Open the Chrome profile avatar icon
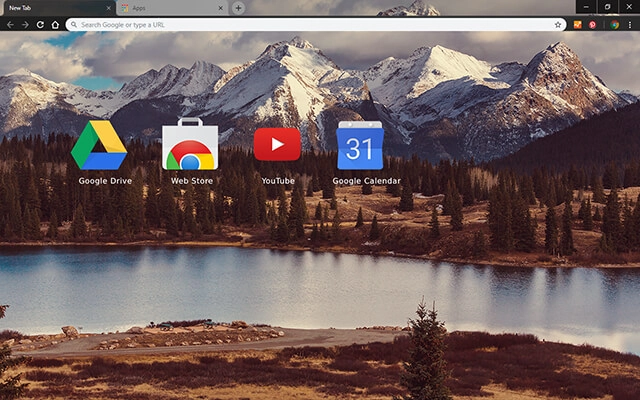This screenshot has height=400, width=640. [615, 25]
